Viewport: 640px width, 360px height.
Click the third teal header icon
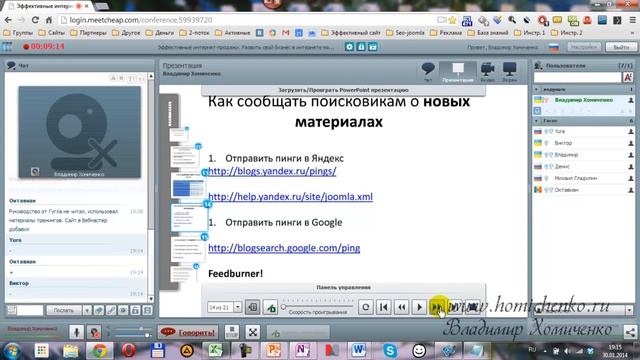[x=373, y=47]
